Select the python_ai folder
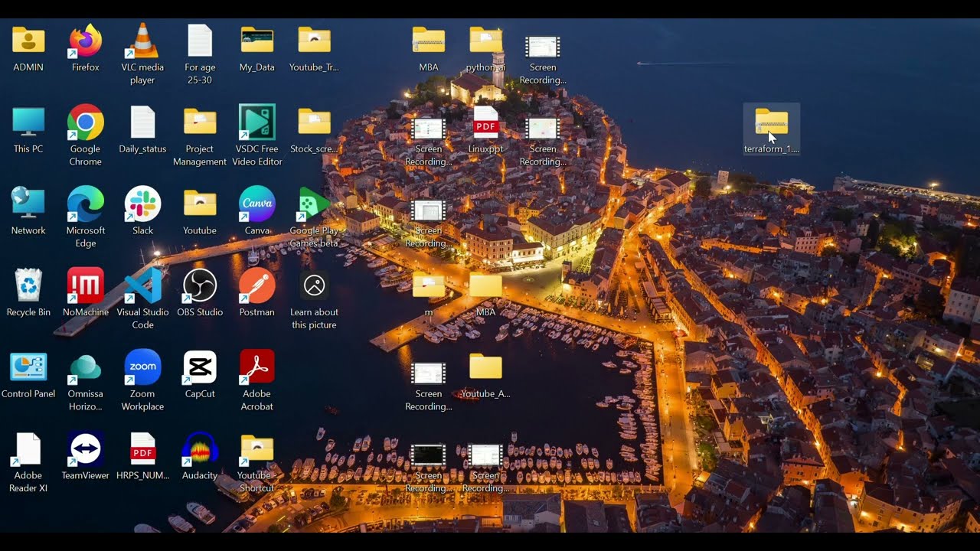Image resolution: width=980 pixels, height=551 pixels. (x=485, y=48)
